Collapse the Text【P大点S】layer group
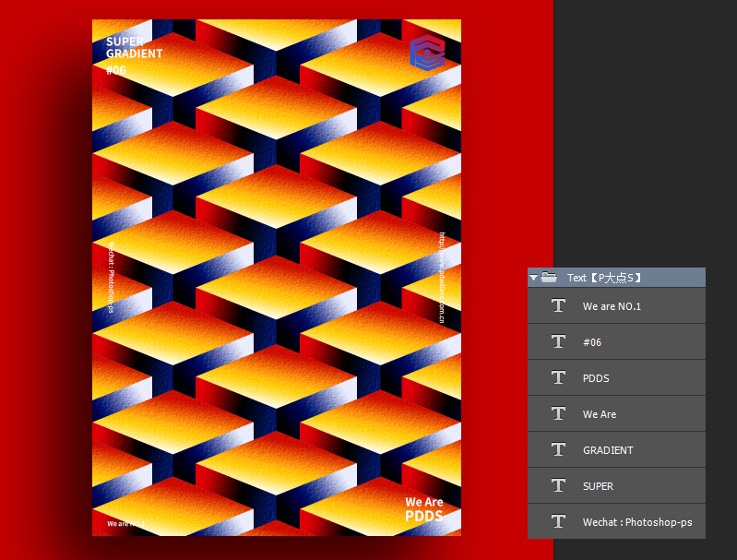Screen dimensions: 737x560 pos(533,278)
